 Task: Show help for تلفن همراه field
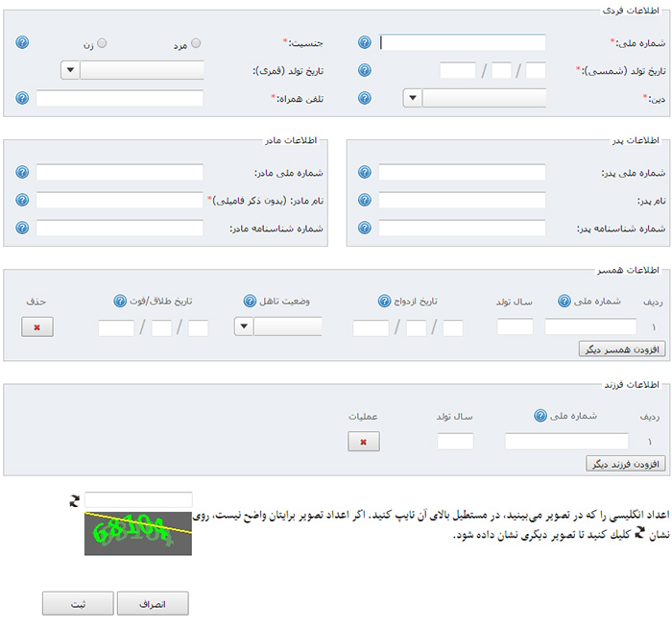tap(22, 98)
